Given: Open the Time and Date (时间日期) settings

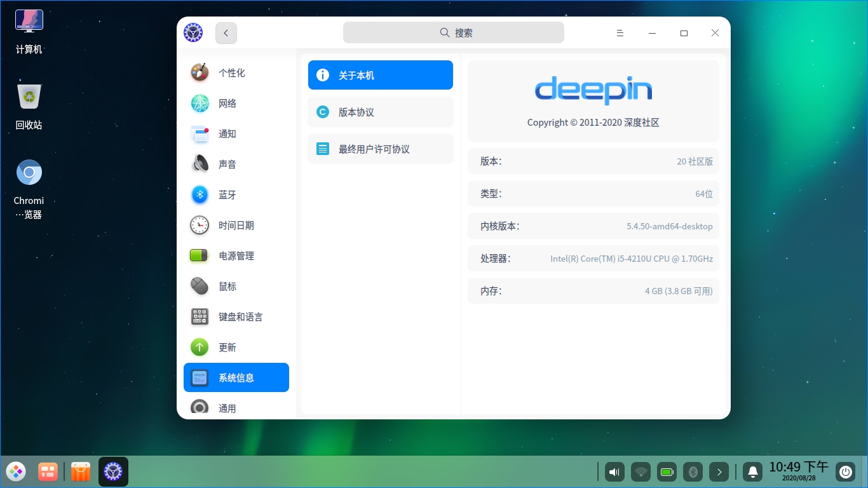Looking at the screenshot, I should pos(236,226).
